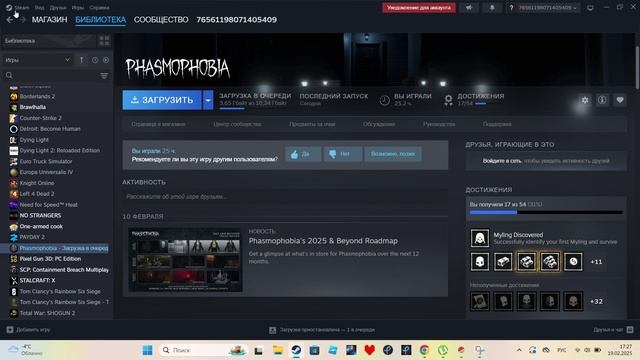Click the achievements progress bar
Viewport: 640px width, 360px height.
tap(546, 212)
